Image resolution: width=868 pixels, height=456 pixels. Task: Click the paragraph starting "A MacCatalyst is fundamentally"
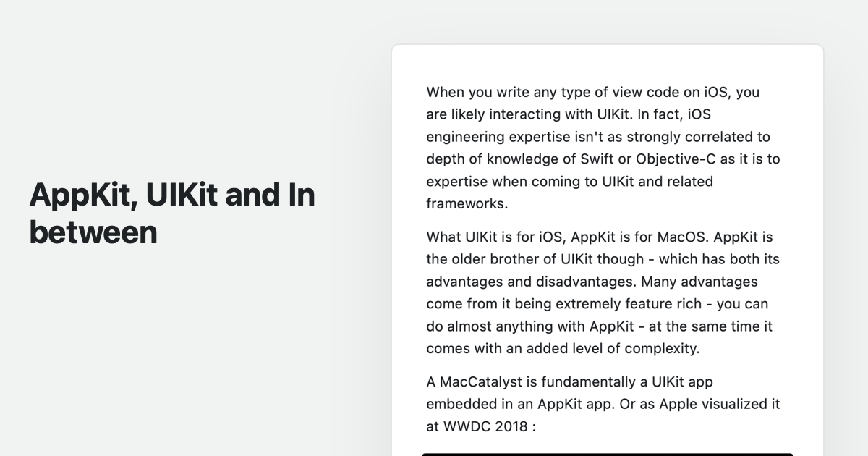(x=603, y=404)
